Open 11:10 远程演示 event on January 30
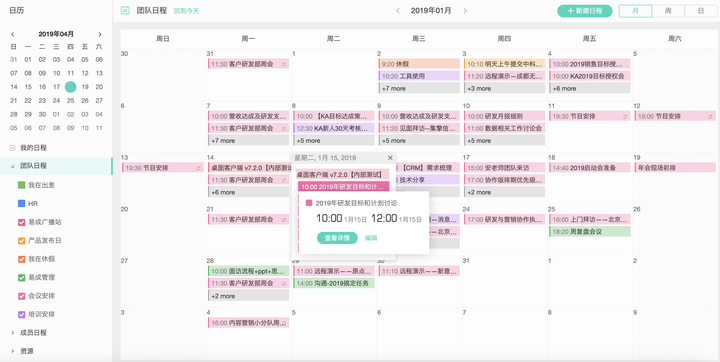 419,271
